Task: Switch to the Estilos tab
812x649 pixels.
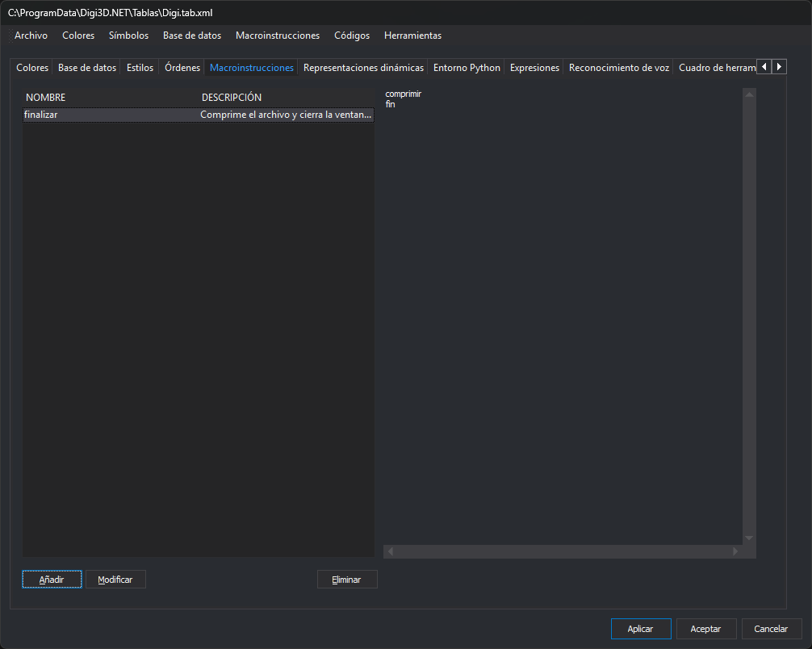Action: (140, 68)
